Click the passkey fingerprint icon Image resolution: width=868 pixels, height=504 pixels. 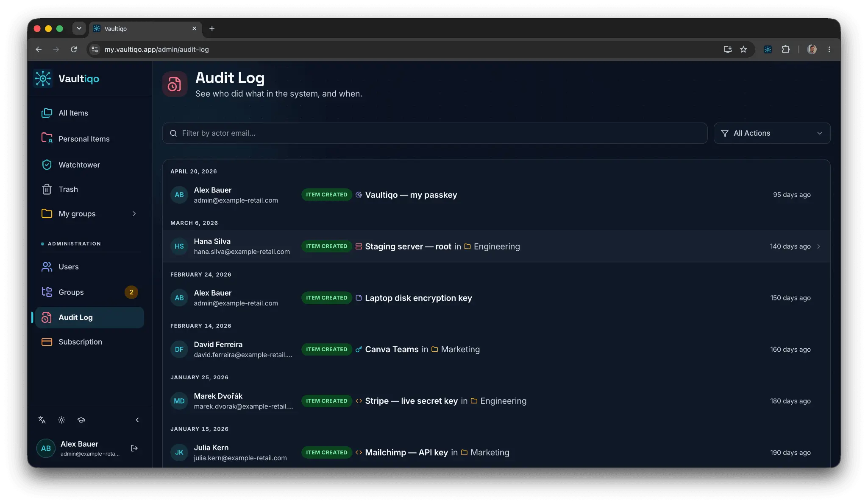tap(359, 195)
